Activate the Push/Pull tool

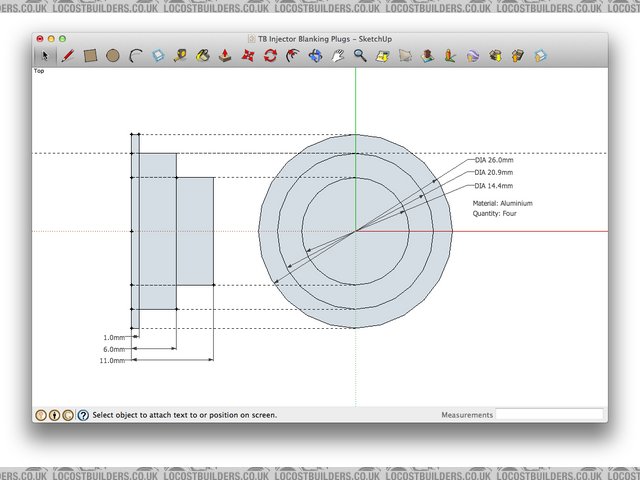[x=225, y=56]
